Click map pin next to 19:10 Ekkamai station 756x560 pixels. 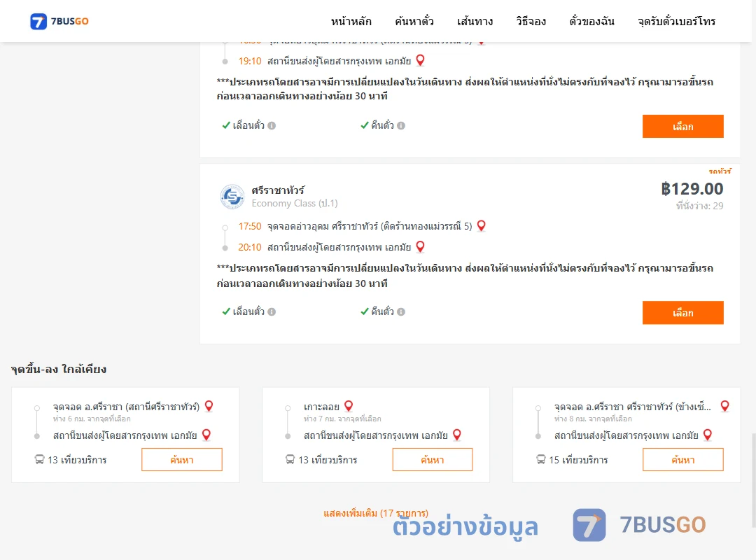coord(421,60)
